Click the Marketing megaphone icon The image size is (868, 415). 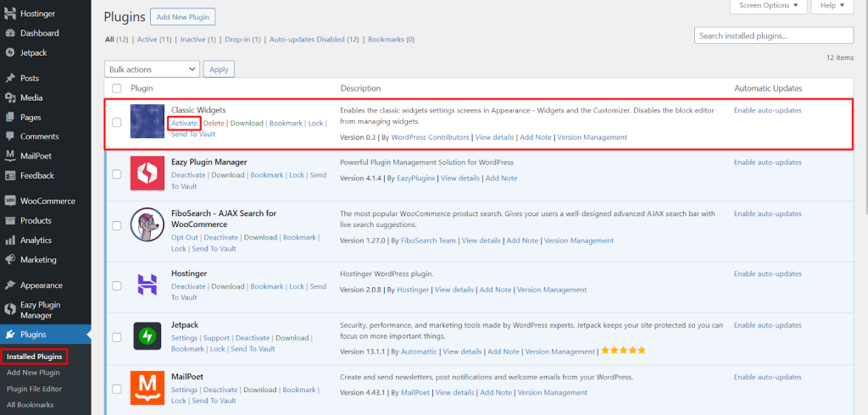10,259
